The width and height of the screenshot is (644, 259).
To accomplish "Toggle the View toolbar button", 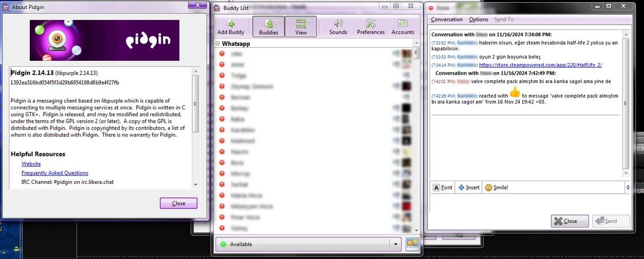I will click(x=301, y=27).
